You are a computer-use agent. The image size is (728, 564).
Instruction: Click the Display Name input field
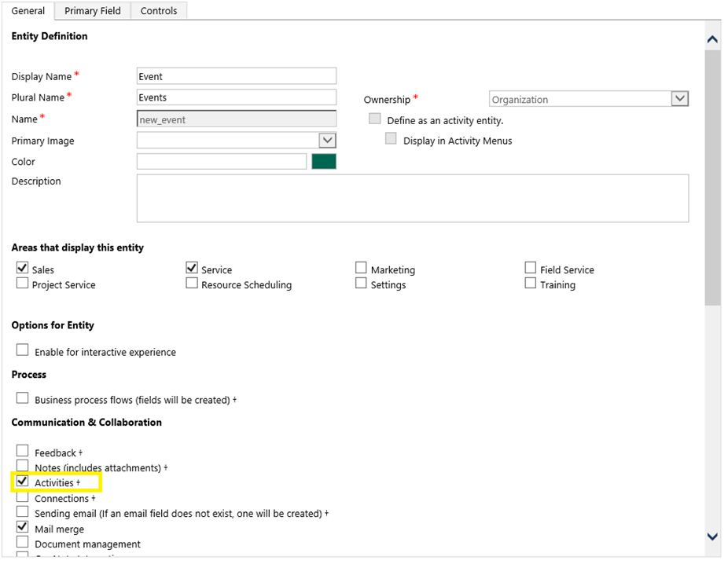(236, 76)
